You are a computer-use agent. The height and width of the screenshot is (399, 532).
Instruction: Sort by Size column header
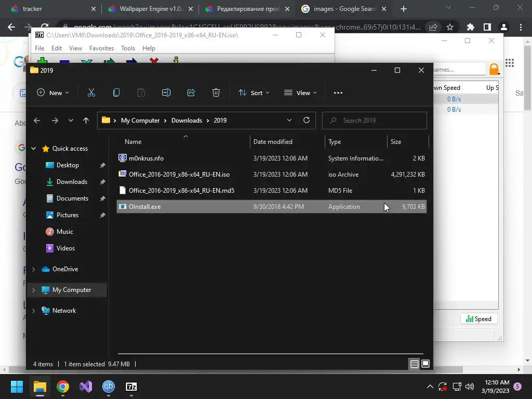[x=408, y=142]
